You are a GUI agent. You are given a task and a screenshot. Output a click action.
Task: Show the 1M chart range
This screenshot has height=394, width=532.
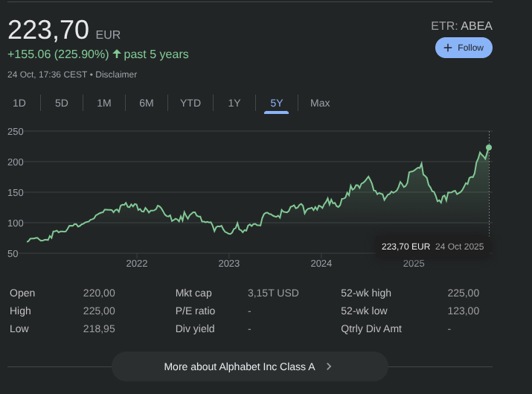pyautogui.click(x=104, y=103)
